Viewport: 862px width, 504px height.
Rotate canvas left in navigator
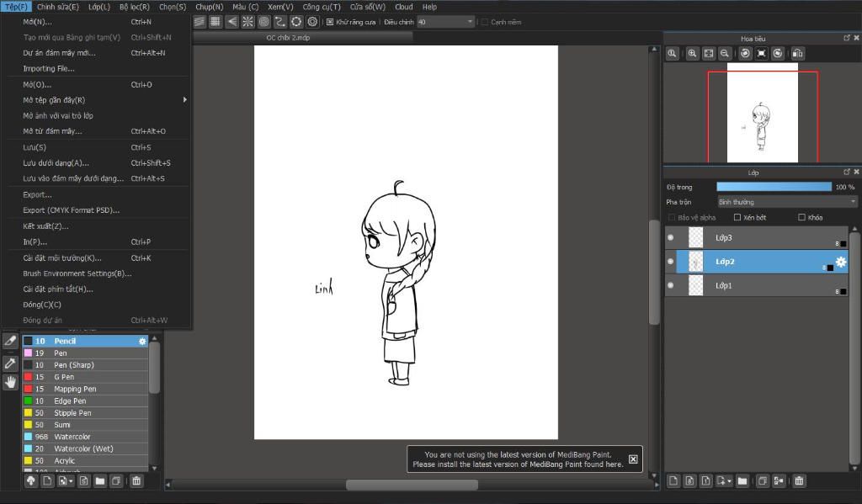[745, 53]
